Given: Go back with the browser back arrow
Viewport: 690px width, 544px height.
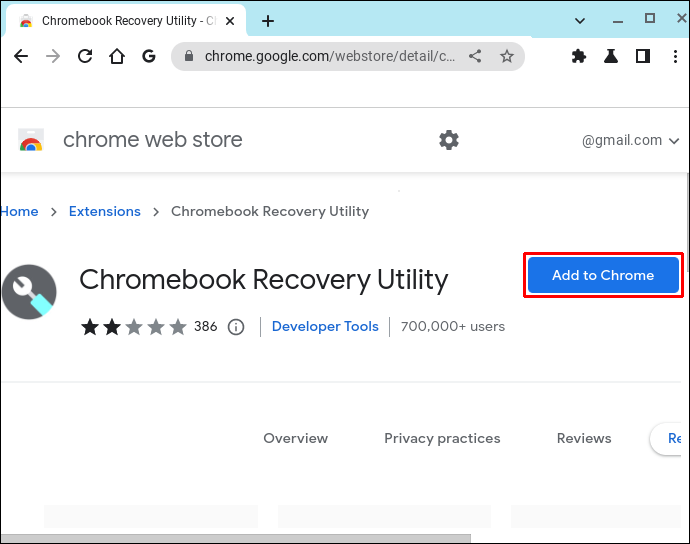Looking at the screenshot, I should [x=21, y=56].
